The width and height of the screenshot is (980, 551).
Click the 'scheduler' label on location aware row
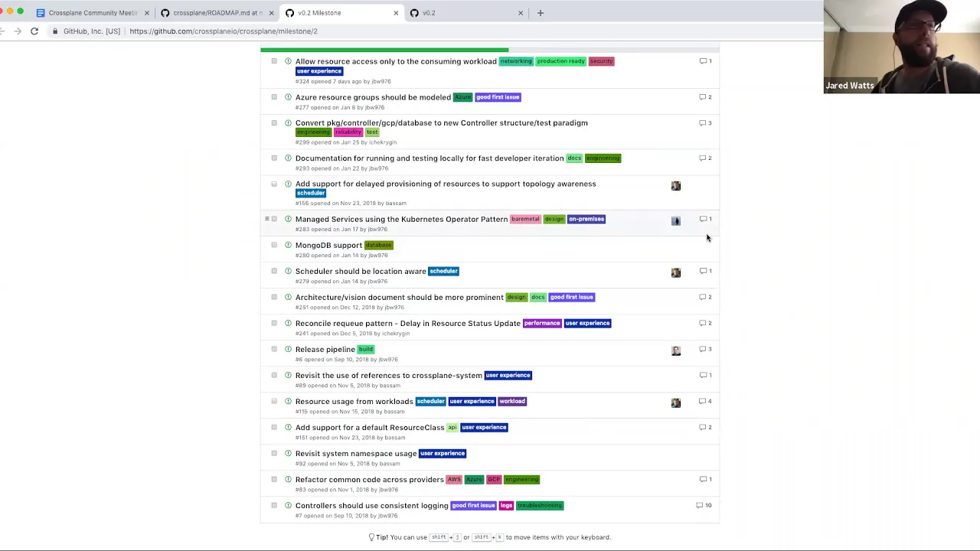pos(444,271)
